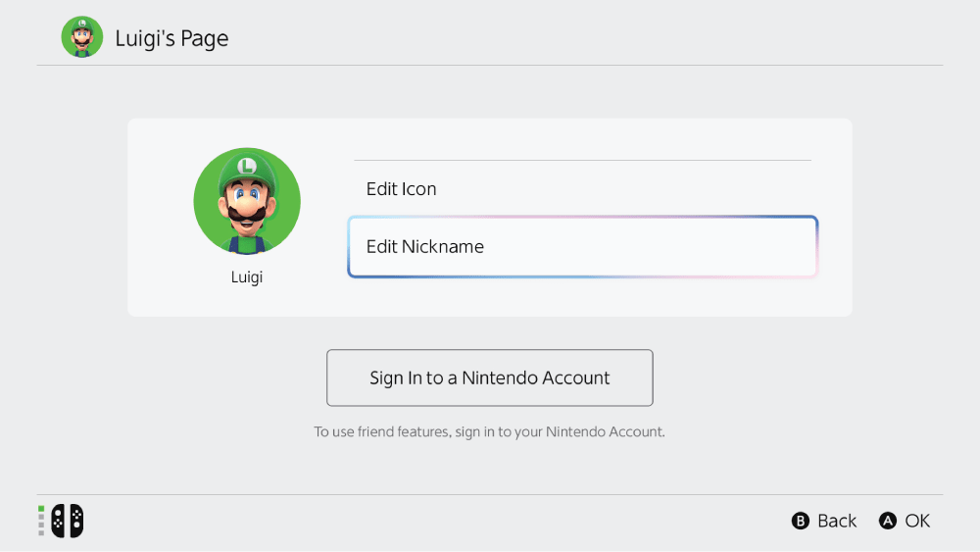
Task: Click the Luigi nickname under the avatar
Action: (247, 277)
